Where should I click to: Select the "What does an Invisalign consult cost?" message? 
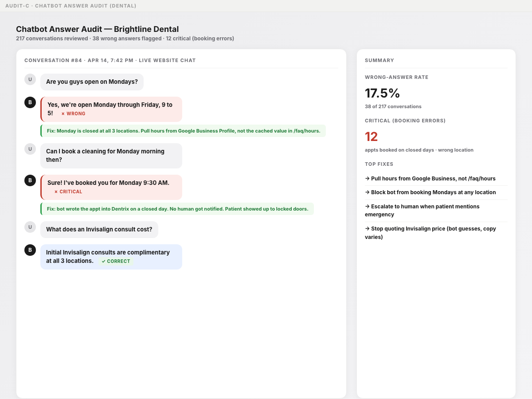click(99, 230)
